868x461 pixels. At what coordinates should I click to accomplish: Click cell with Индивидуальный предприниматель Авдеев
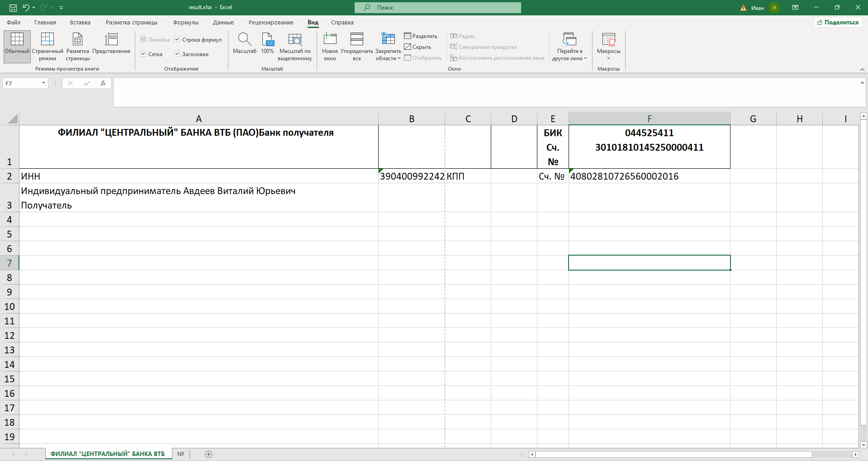199,198
